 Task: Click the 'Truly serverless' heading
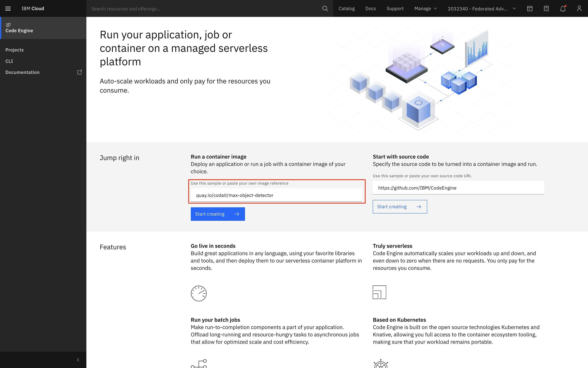(392, 246)
